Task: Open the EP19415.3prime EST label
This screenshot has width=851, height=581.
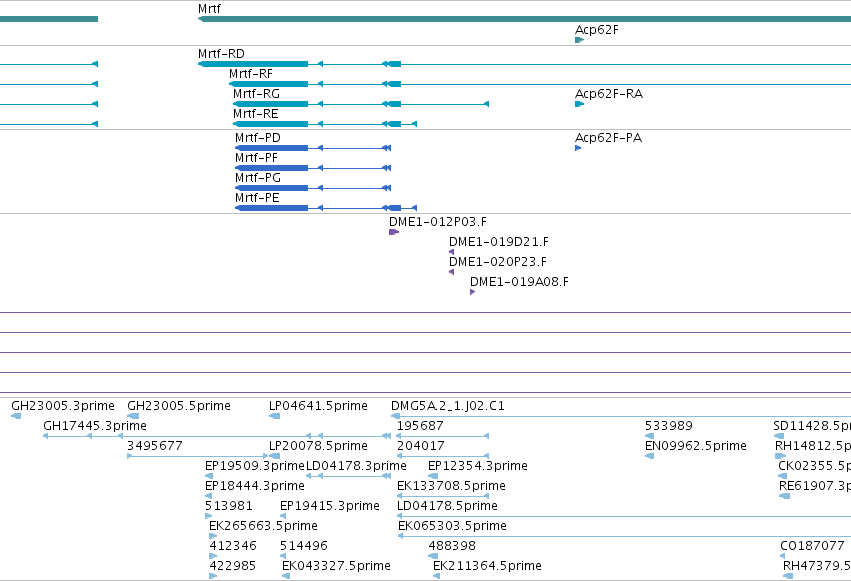Action: click(x=330, y=506)
